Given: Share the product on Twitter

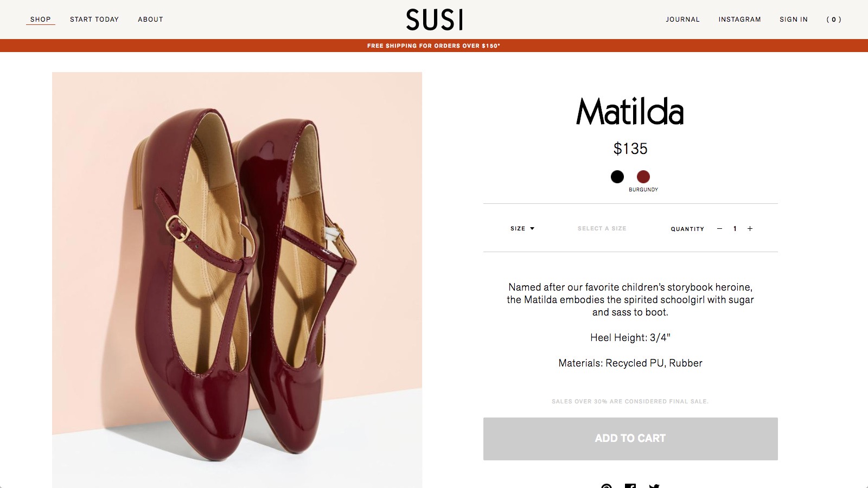Looking at the screenshot, I should click(654, 486).
